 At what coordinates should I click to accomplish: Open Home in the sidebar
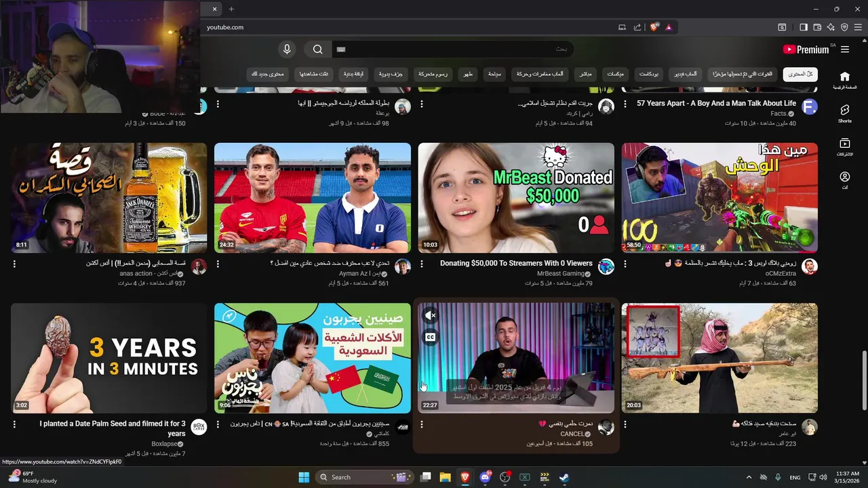tap(844, 80)
